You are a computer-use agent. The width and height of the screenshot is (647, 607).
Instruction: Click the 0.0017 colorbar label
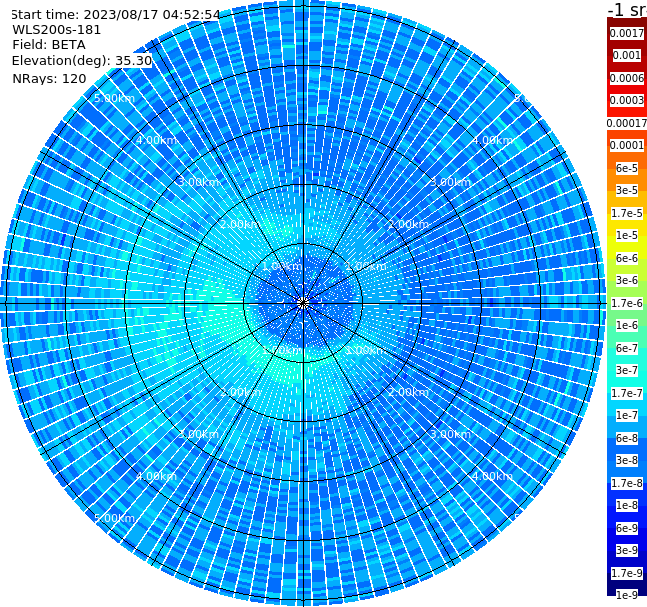627,33
